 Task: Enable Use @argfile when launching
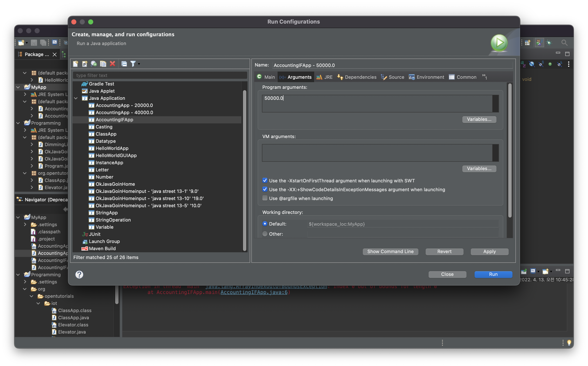click(265, 198)
